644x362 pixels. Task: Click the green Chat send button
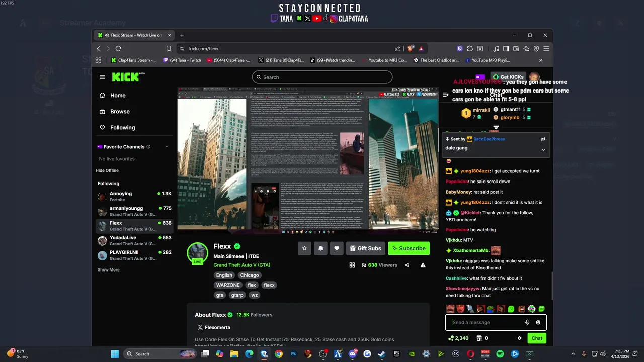click(537, 338)
